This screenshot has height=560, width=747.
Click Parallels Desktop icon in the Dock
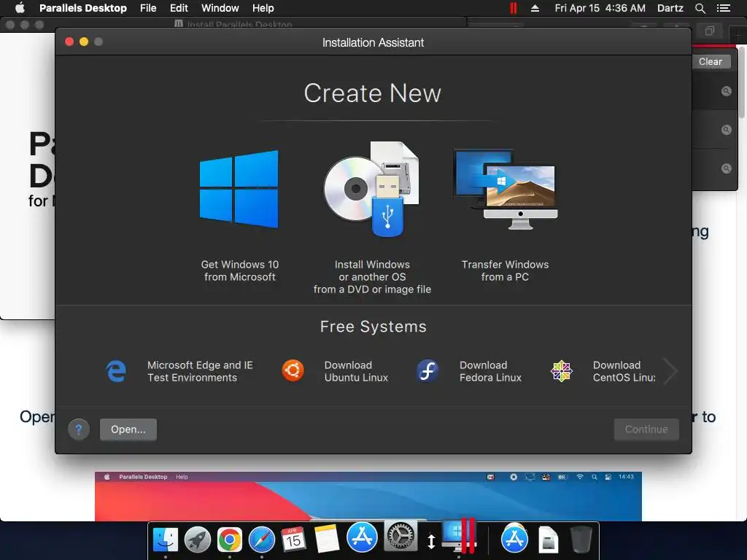tap(459, 536)
